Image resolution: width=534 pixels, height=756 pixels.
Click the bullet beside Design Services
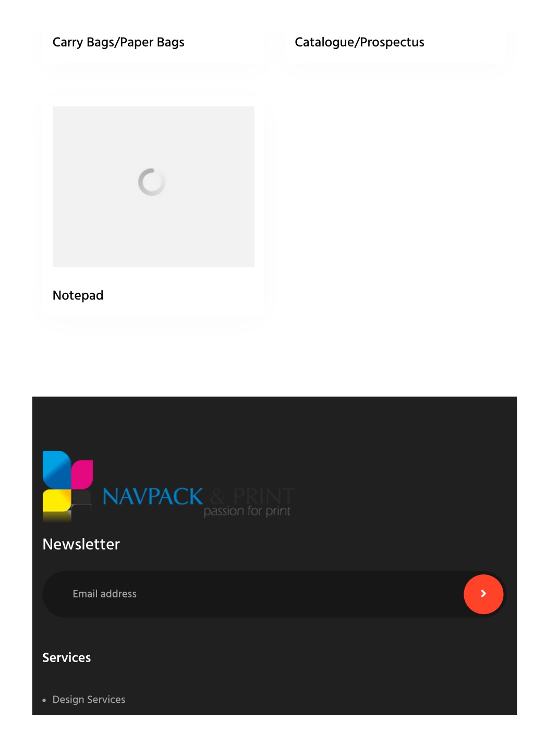pos(44,700)
